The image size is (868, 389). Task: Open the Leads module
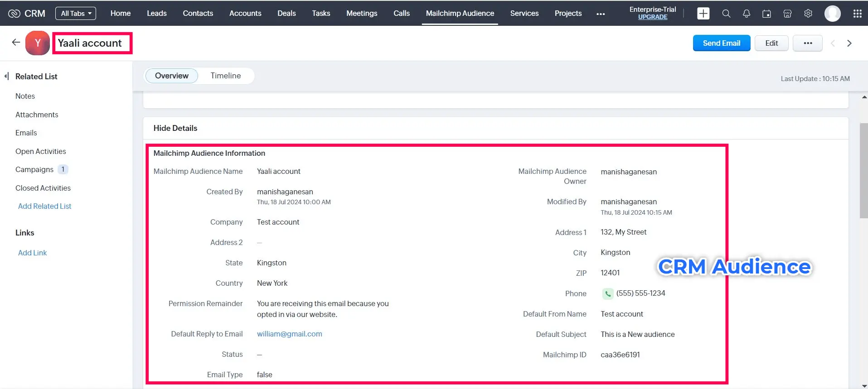point(157,14)
